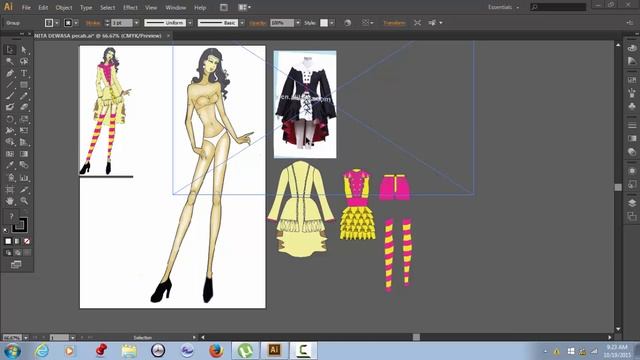Select the Shape Builder tool
Viewport: 640px width, 360px height.
tap(10, 142)
